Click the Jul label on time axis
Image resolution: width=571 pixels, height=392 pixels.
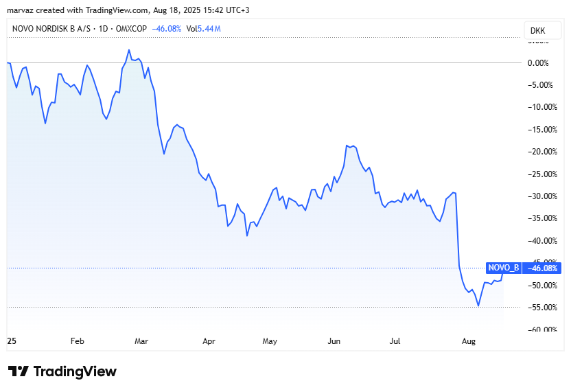tap(395, 341)
